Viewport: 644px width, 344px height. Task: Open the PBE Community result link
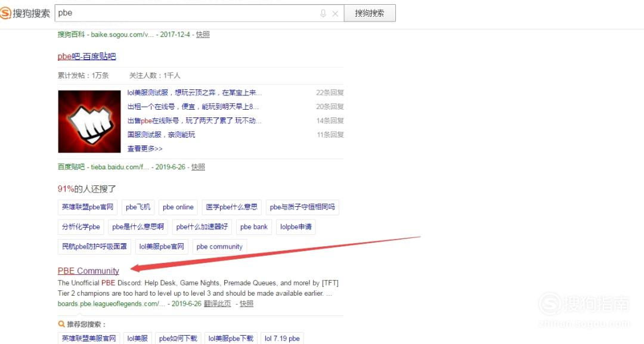88,271
